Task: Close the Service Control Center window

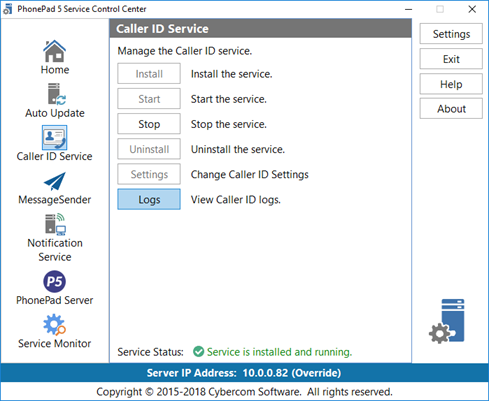Action: pos(472,9)
